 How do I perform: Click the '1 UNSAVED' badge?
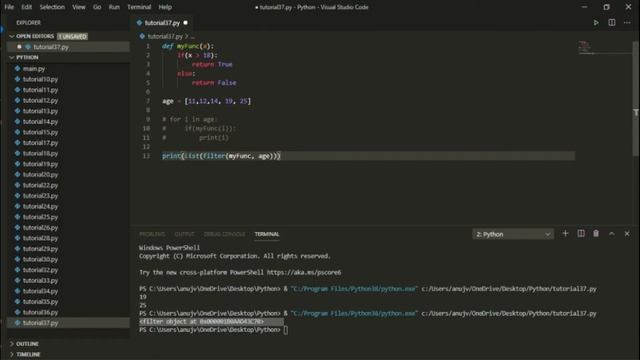[72, 36]
